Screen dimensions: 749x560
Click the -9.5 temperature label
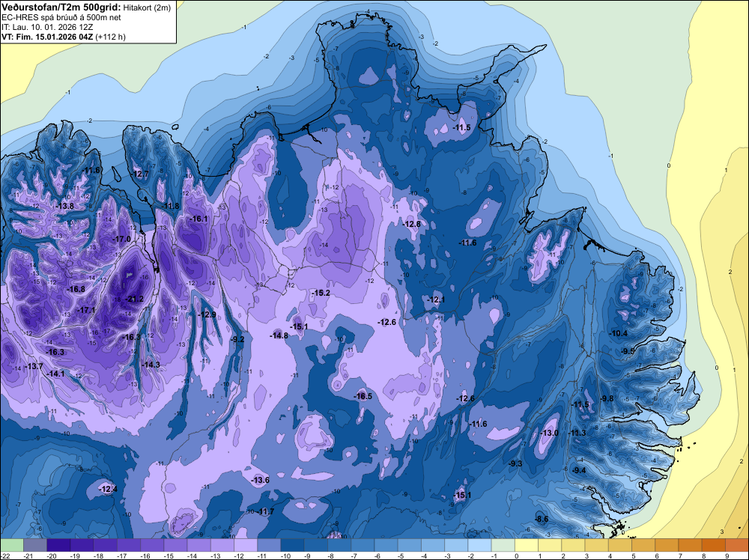click(x=628, y=351)
